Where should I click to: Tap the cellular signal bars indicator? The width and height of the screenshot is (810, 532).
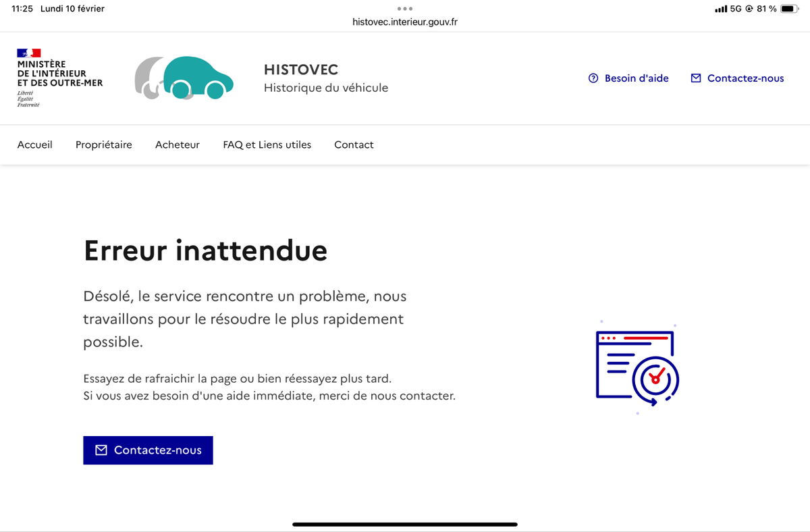pos(721,9)
